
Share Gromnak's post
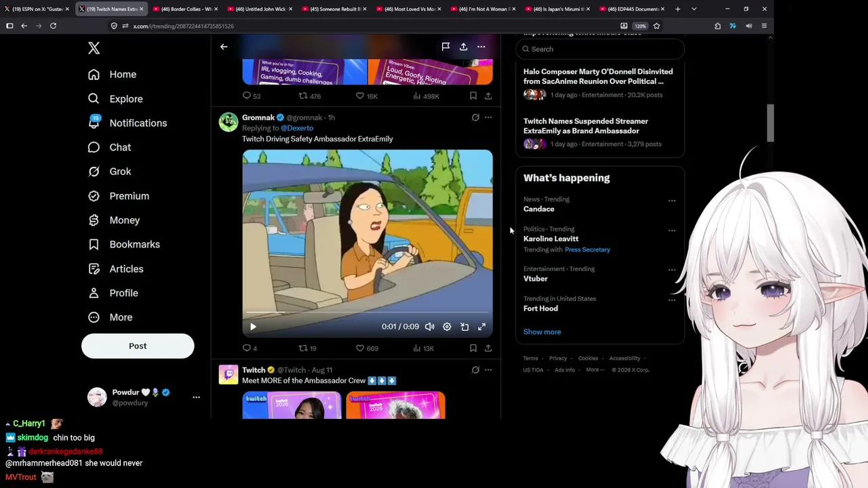click(x=488, y=348)
